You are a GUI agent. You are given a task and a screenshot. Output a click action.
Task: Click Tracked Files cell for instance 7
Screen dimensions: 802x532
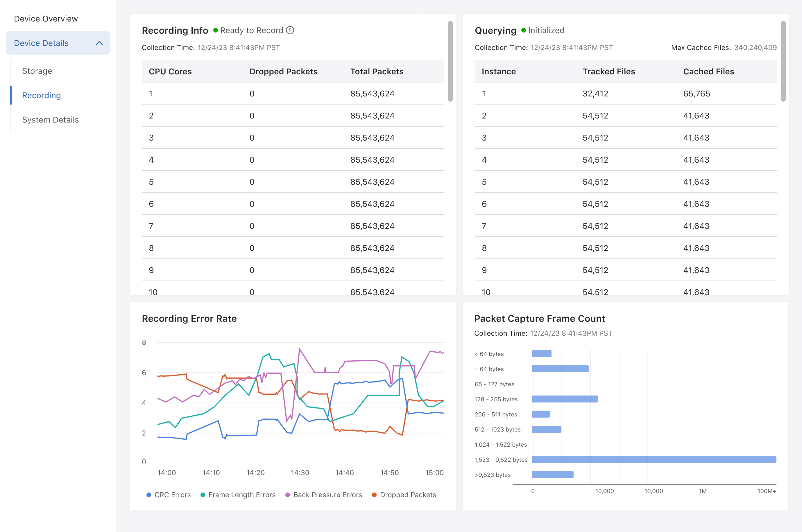[595, 226]
